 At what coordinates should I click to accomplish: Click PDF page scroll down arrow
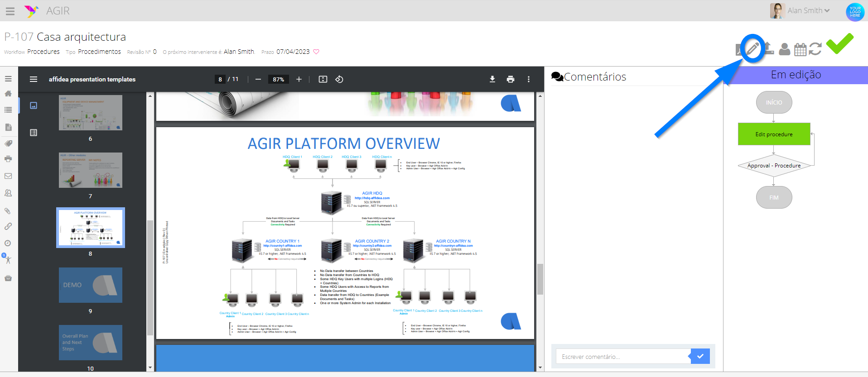pos(540,367)
